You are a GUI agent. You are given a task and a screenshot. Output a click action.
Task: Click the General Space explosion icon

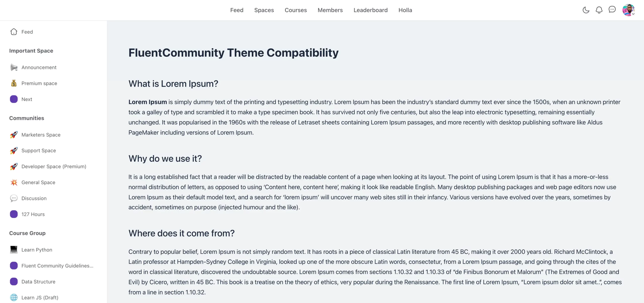[x=14, y=182]
